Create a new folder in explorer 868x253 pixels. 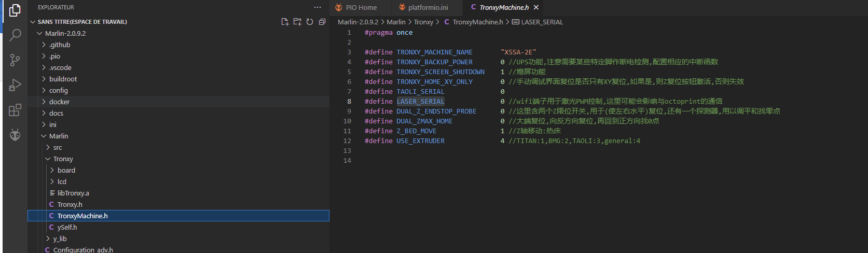(x=297, y=22)
